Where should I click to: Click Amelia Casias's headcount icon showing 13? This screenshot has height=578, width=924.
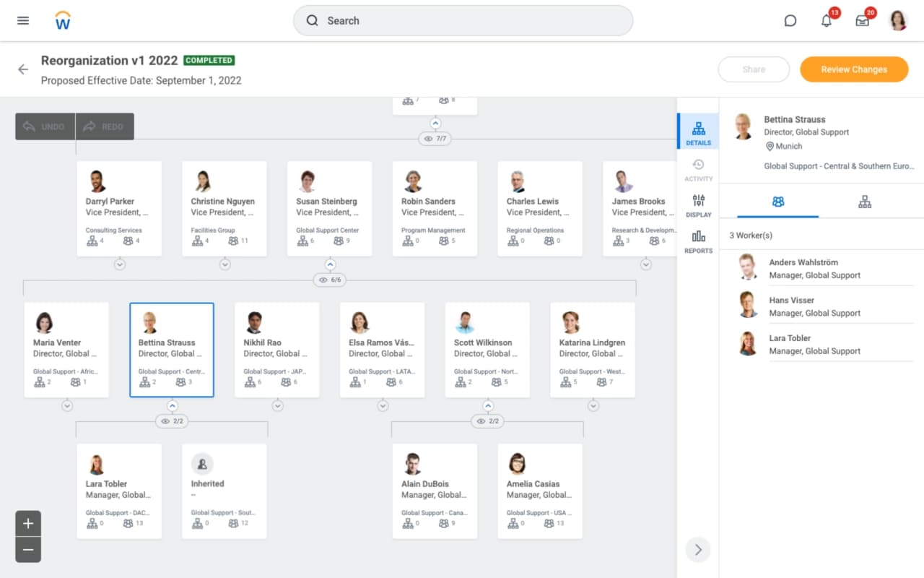[549, 524]
